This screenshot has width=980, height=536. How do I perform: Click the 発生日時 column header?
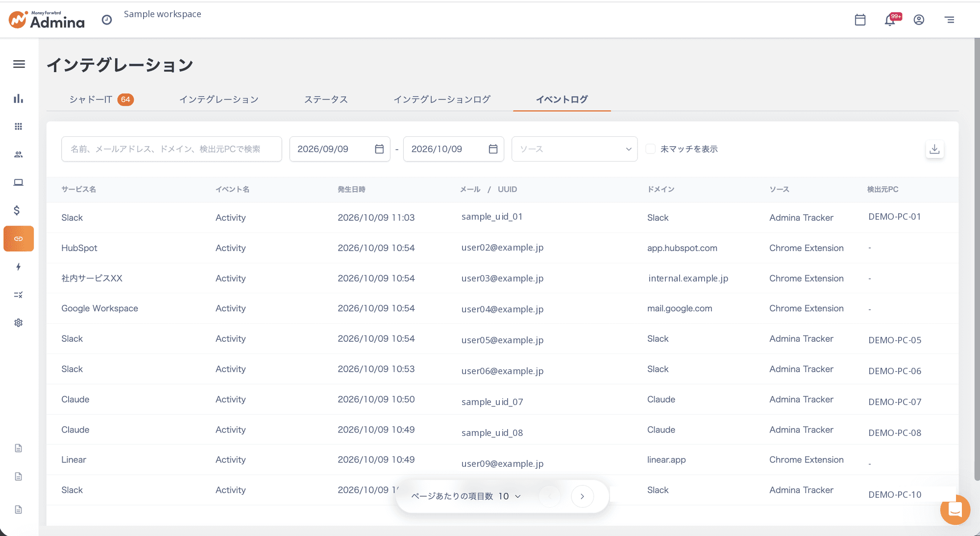351,189
